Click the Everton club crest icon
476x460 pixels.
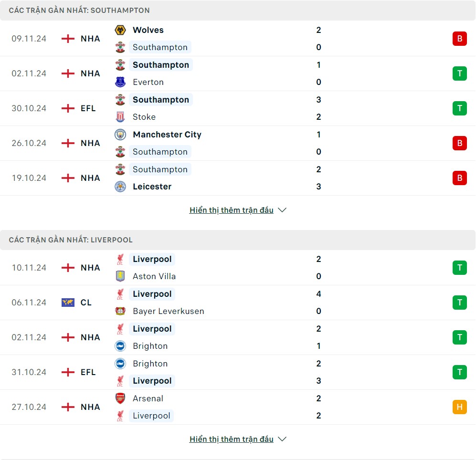click(x=120, y=82)
